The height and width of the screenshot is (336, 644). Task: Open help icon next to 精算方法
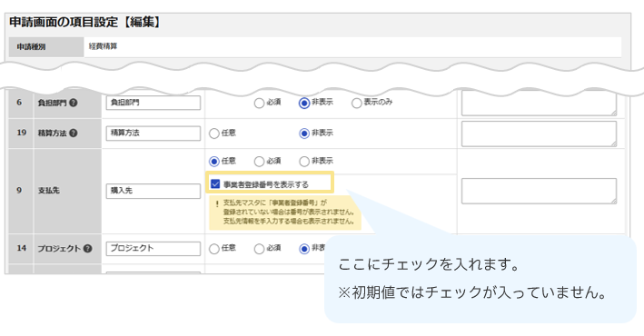point(73,133)
